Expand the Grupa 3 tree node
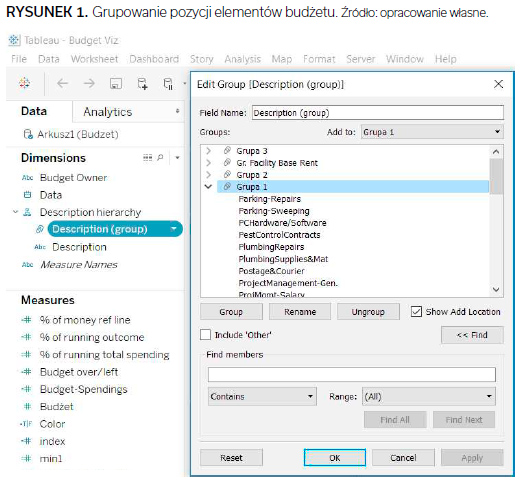The width and height of the screenshot is (523, 483). point(208,151)
